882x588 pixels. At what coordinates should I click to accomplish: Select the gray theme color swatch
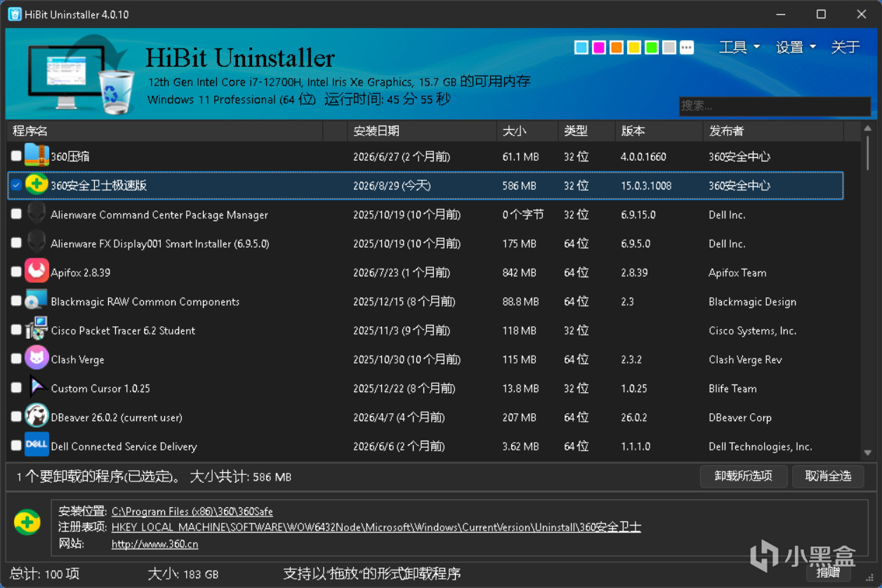[669, 47]
